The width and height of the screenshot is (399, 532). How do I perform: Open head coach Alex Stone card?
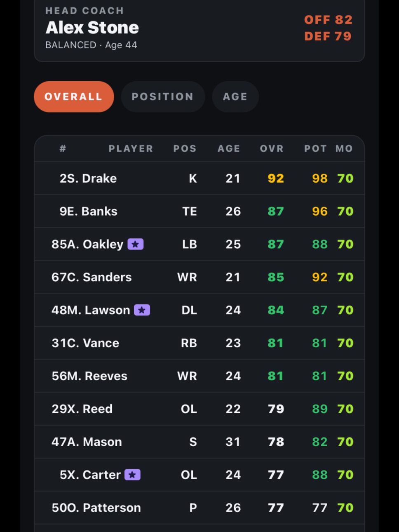pyautogui.click(x=199, y=29)
